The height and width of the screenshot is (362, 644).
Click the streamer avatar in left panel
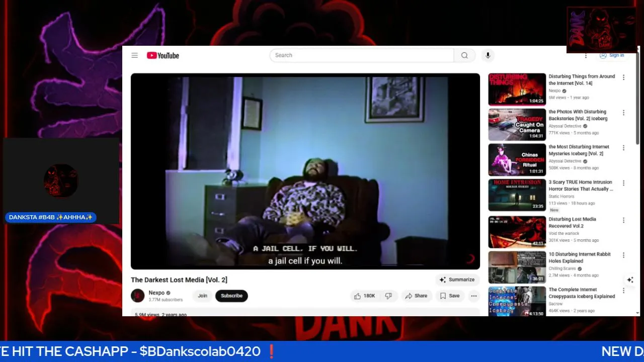coord(61,181)
